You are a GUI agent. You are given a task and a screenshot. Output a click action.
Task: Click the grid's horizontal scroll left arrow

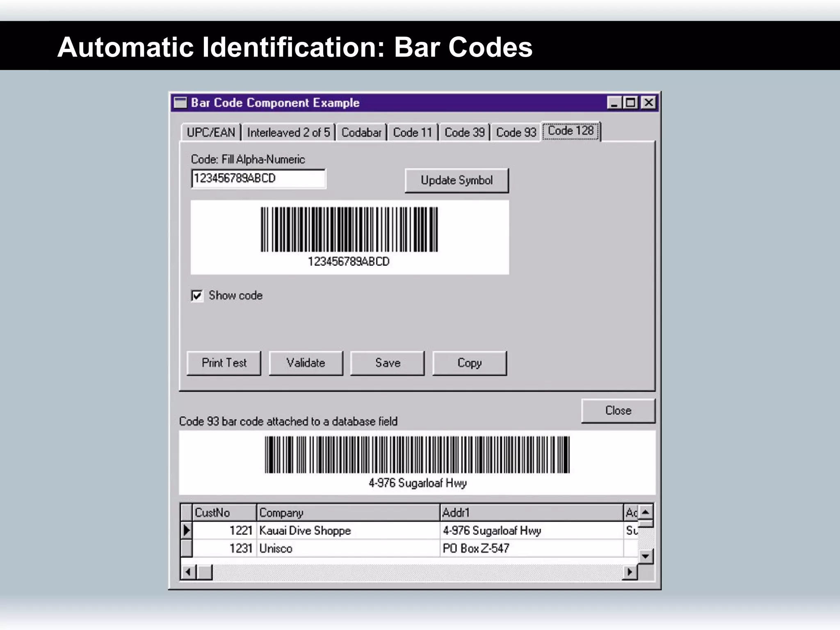click(x=188, y=572)
